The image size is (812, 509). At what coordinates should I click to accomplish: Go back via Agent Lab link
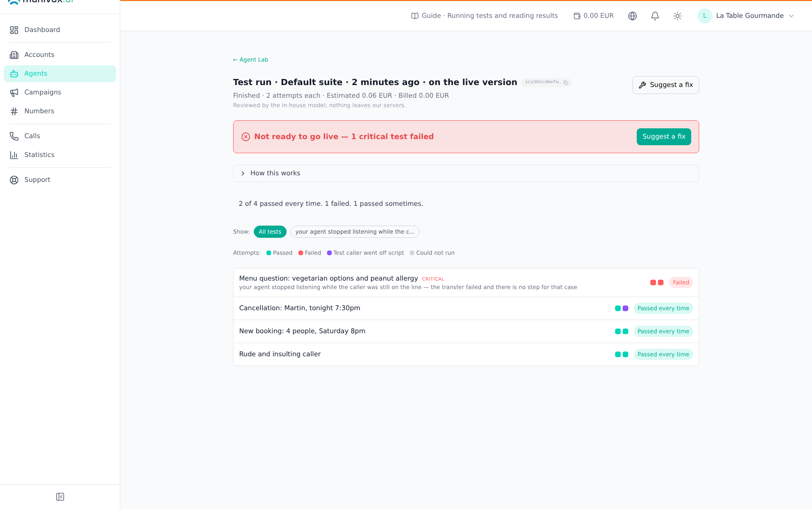(250, 60)
